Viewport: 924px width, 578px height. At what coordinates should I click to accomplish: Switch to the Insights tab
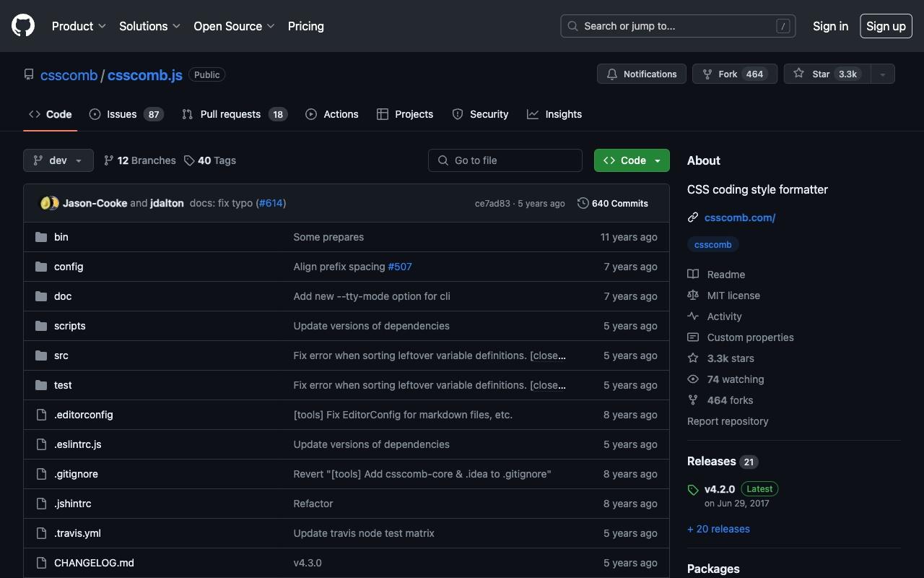pos(554,114)
